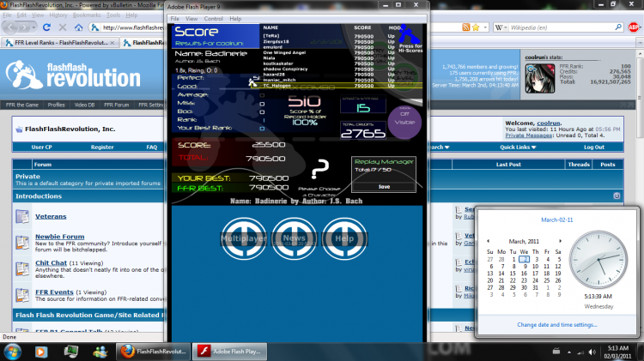Bookmark page with star icon
The width and height of the screenshot is (644, 361).
click(x=476, y=27)
